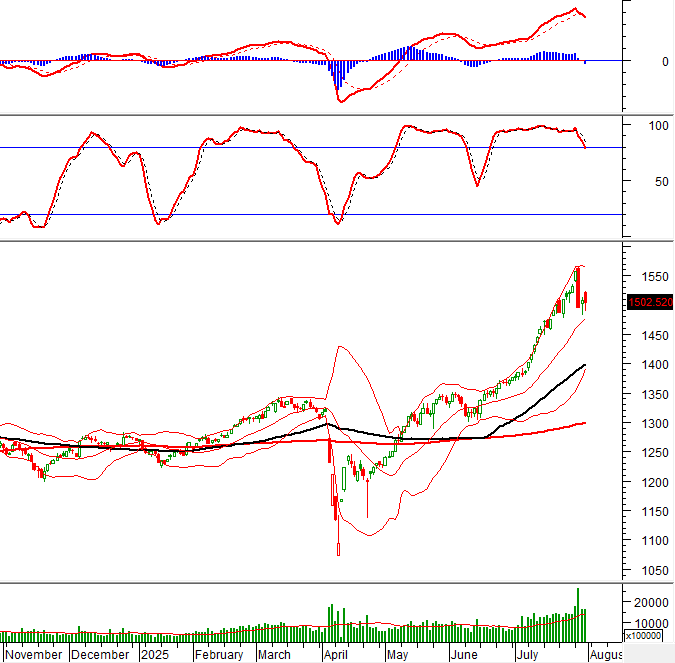Image resolution: width=675 pixels, height=663 pixels.
Task: Select the 50 label on the oscillator axis
Action: tap(662, 182)
